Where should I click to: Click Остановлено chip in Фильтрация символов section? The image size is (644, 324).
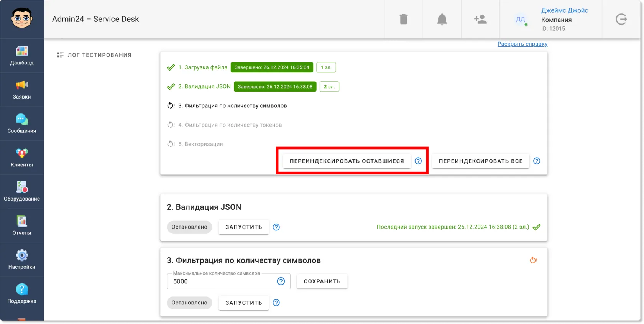point(189,303)
